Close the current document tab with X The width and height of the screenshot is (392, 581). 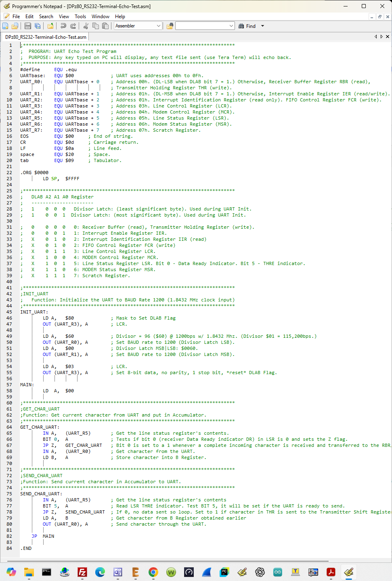pyautogui.click(x=388, y=37)
